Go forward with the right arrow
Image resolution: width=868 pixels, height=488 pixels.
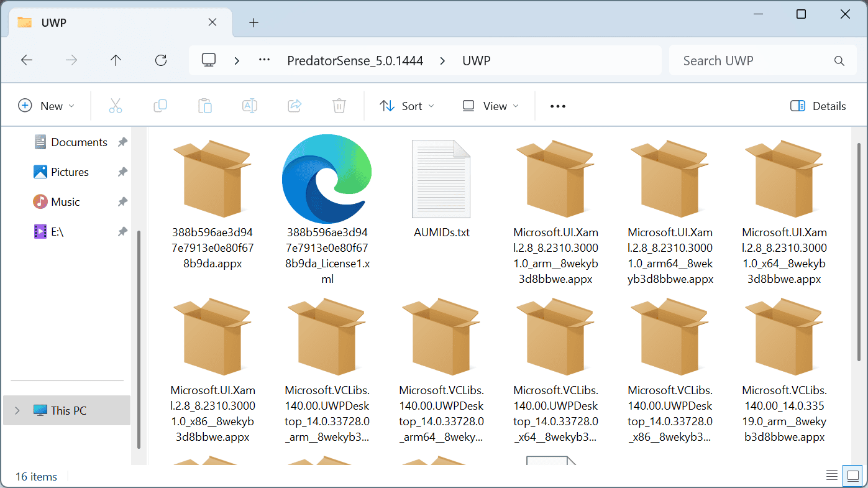[71, 60]
